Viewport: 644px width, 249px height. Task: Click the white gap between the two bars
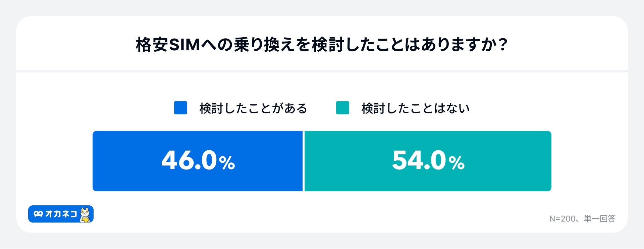click(304, 161)
